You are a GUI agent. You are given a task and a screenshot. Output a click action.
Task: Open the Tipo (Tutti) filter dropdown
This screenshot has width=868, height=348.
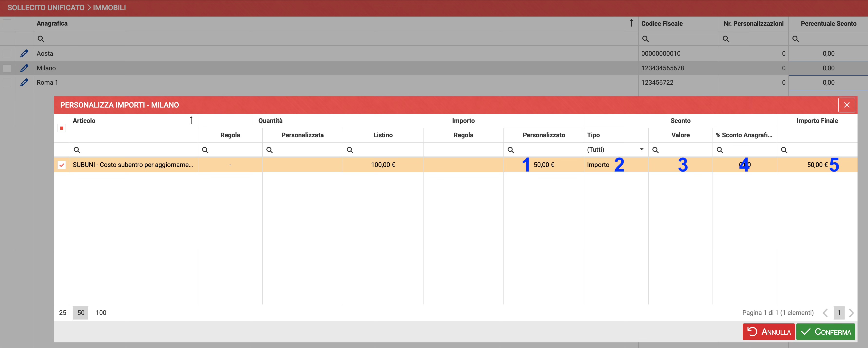tap(642, 149)
